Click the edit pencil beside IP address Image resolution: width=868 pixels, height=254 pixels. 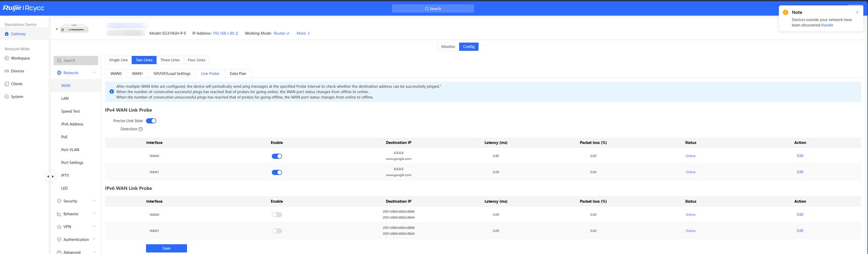(x=237, y=33)
